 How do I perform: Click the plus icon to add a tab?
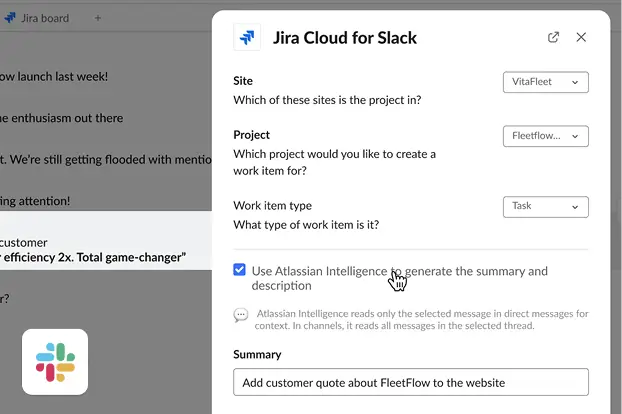[x=97, y=18]
